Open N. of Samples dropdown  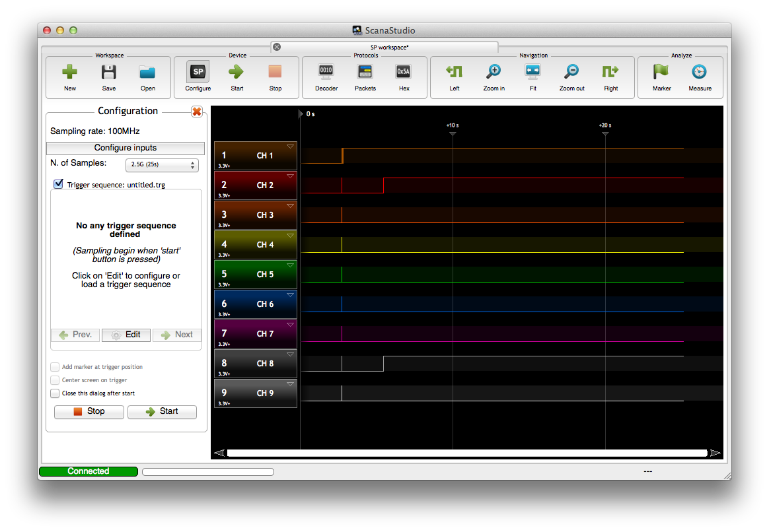pos(163,164)
